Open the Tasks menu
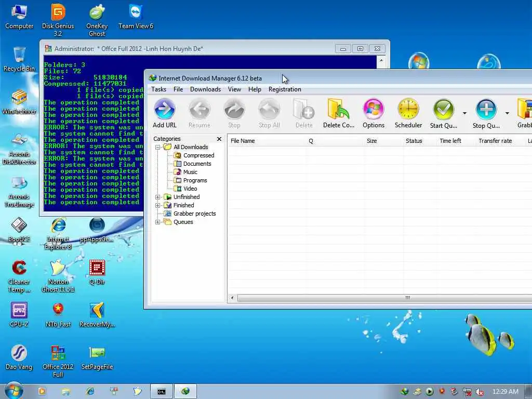 [x=159, y=89]
